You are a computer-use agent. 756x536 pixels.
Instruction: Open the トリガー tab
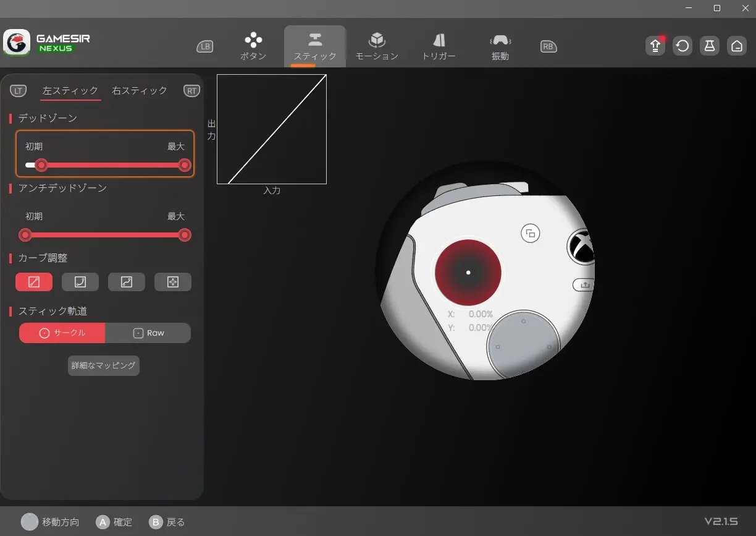[439, 47]
